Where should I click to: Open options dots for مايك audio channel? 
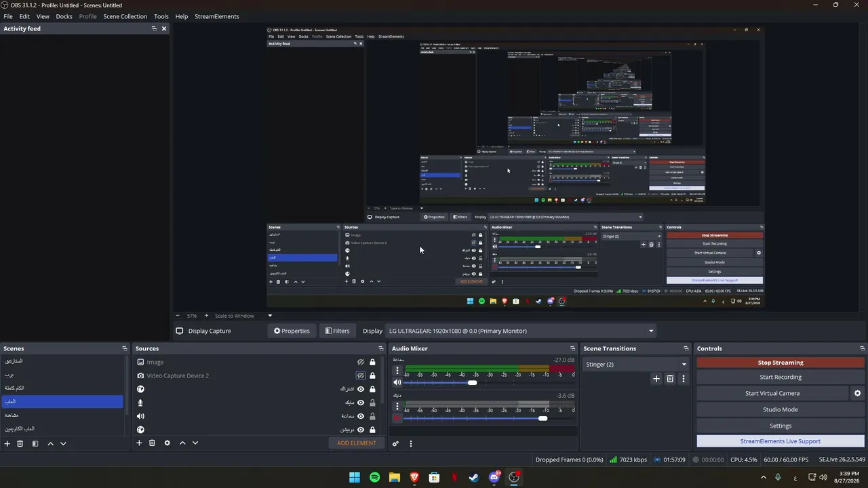click(x=397, y=406)
